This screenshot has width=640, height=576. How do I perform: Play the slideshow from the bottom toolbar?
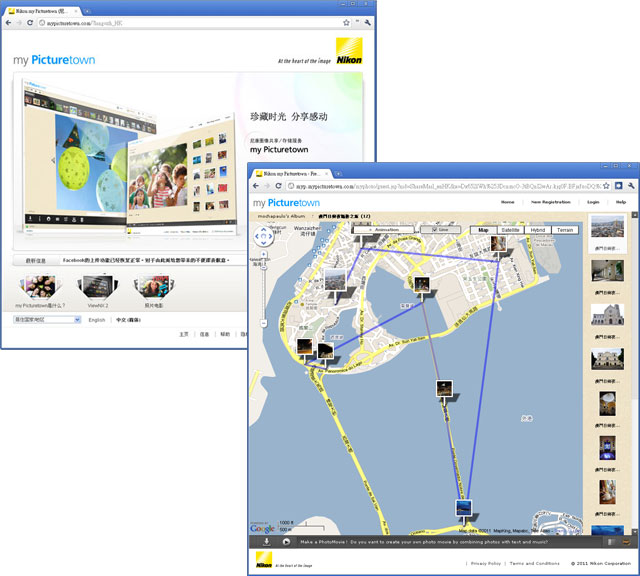pos(286,542)
